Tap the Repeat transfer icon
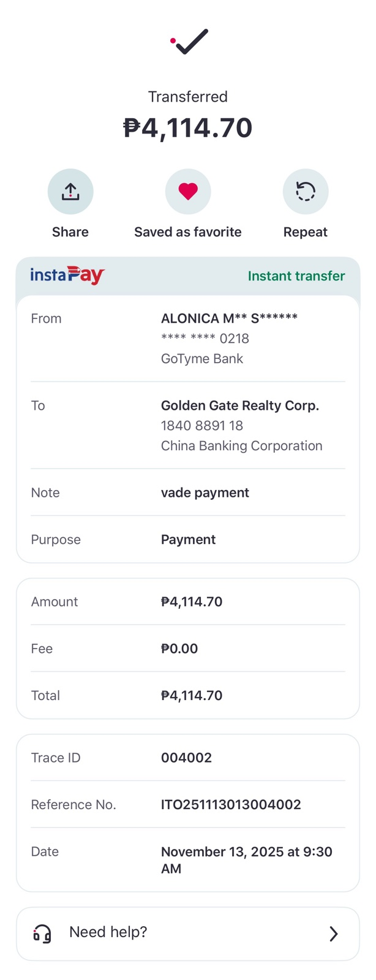Image resolution: width=376 pixels, height=980 pixels. point(306,192)
